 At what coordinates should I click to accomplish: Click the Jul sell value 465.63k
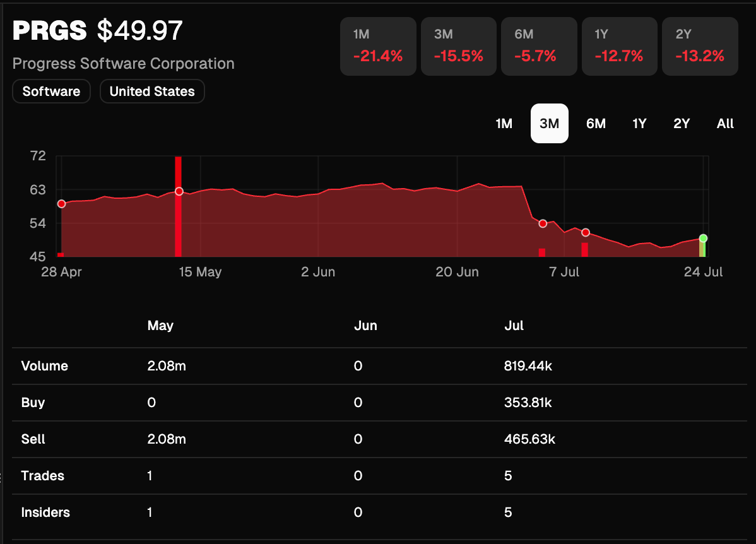[x=529, y=439]
